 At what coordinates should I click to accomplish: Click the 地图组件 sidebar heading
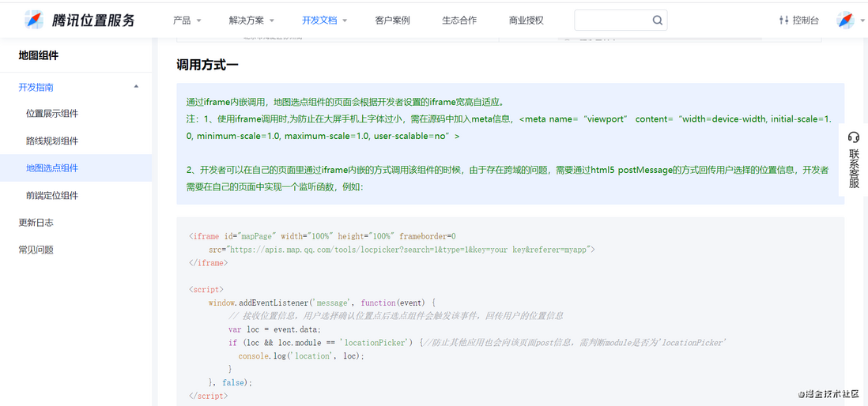coord(38,55)
